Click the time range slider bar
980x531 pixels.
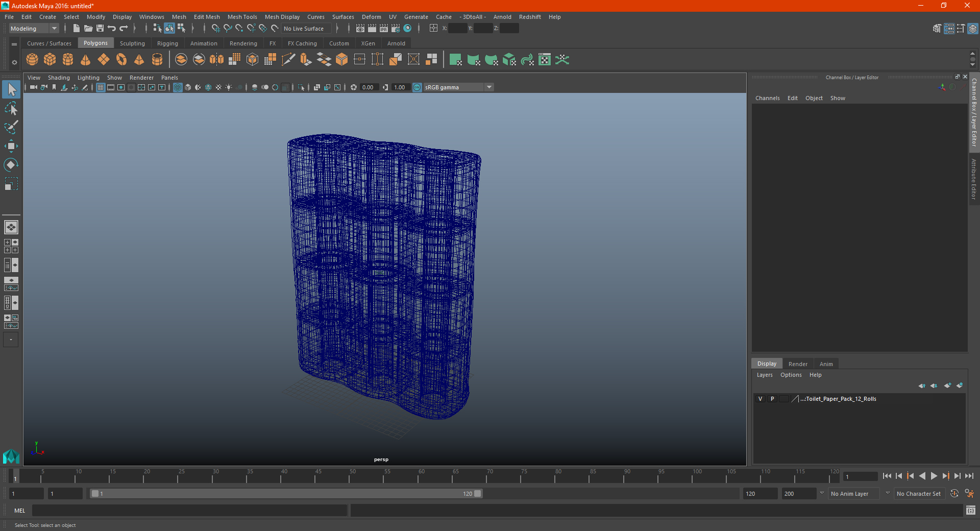[x=286, y=494]
